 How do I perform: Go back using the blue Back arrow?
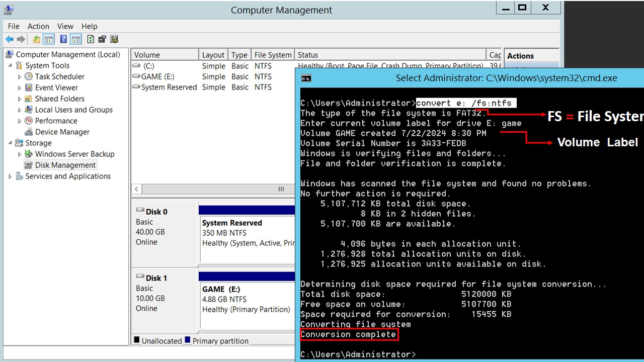tap(10, 39)
